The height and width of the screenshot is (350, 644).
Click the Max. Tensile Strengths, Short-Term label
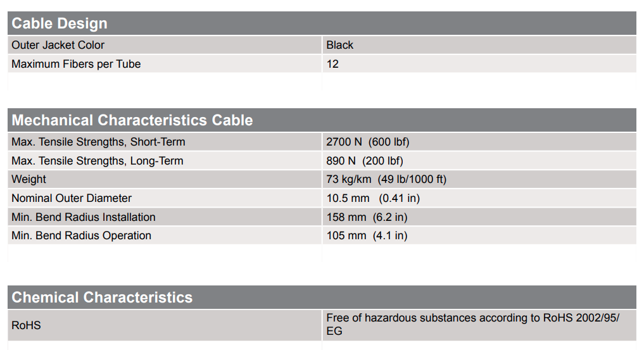pyautogui.click(x=98, y=142)
